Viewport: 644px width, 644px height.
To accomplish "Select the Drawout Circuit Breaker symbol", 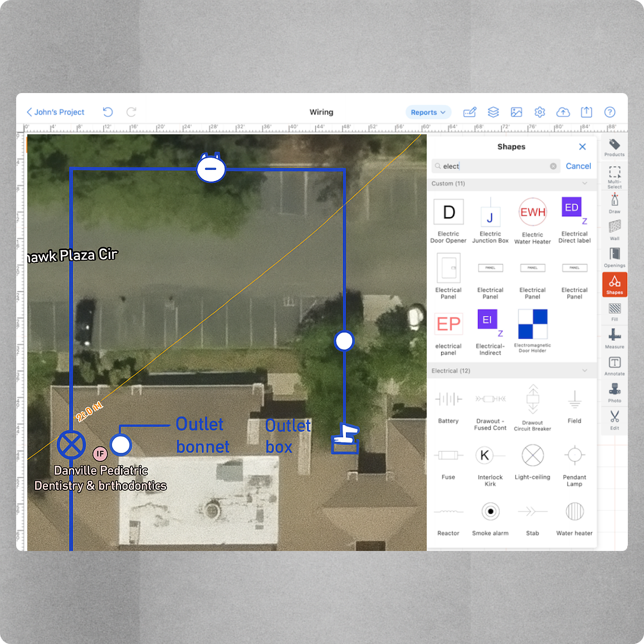I will pyautogui.click(x=532, y=407).
